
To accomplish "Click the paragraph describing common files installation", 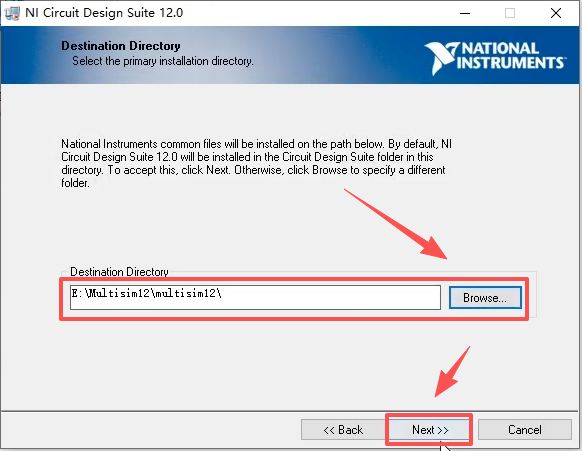I will click(x=256, y=163).
